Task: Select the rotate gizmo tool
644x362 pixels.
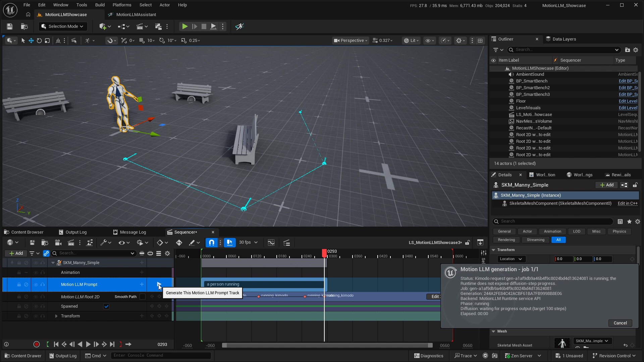Action: tap(39, 41)
